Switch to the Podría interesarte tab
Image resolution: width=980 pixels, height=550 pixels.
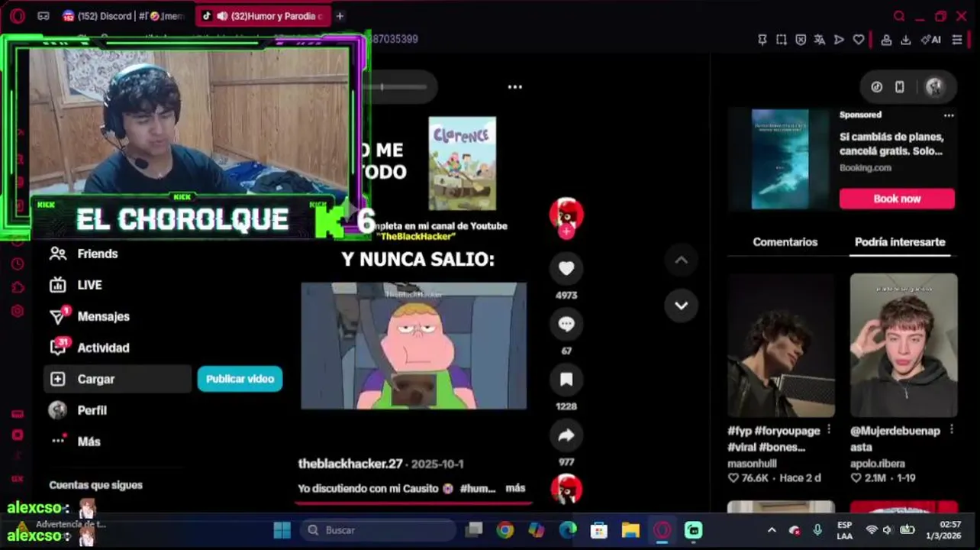coord(900,242)
